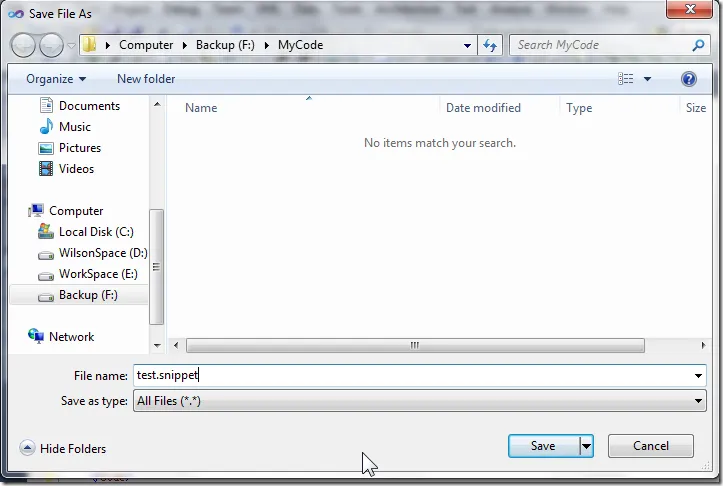The height and width of the screenshot is (486, 723).
Task: Open the Organize menu
Action: point(56,79)
